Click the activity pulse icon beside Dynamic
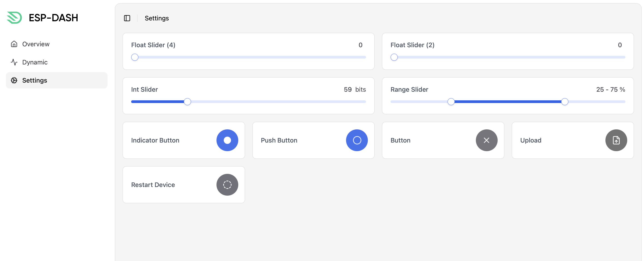Image resolution: width=644 pixels, height=261 pixels. tap(14, 62)
